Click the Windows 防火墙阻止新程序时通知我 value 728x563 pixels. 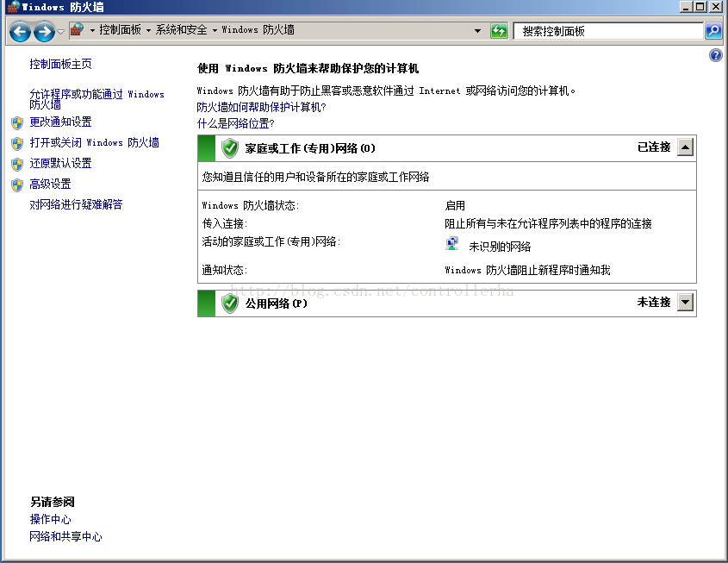click(x=527, y=270)
